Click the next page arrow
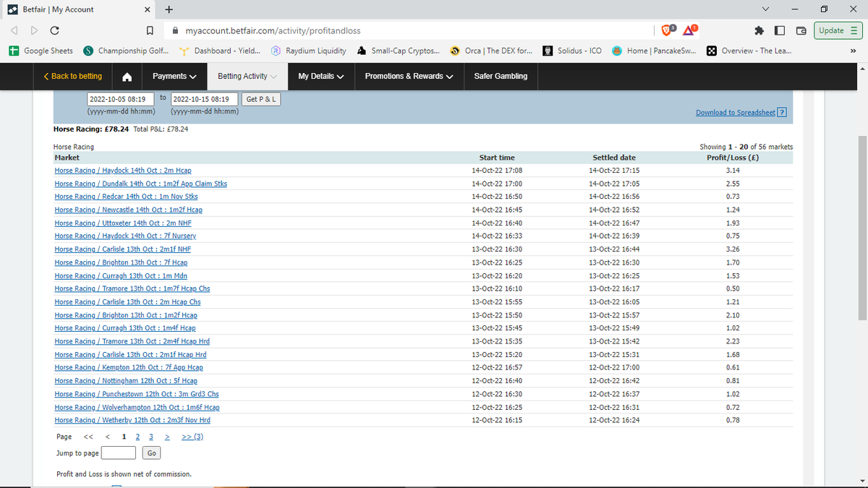The width and height of the screenshot is (868, 488). pos(167,437)
